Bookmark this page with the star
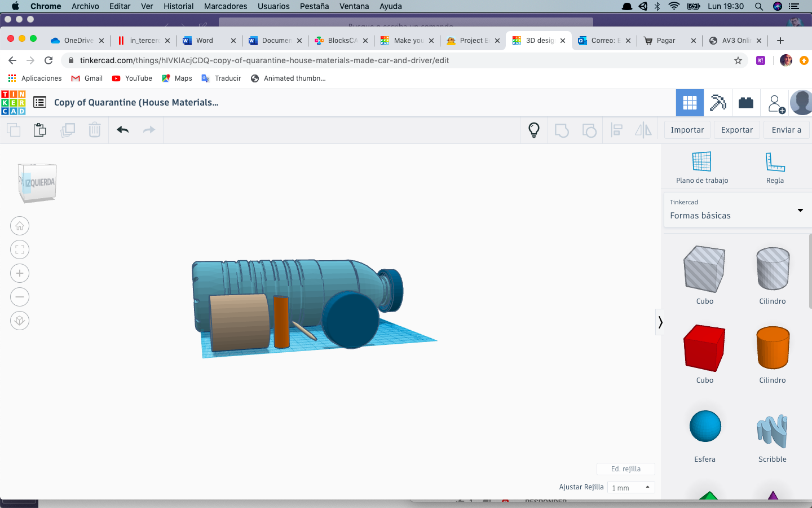 pyautogui.click(x=738, y=60)
